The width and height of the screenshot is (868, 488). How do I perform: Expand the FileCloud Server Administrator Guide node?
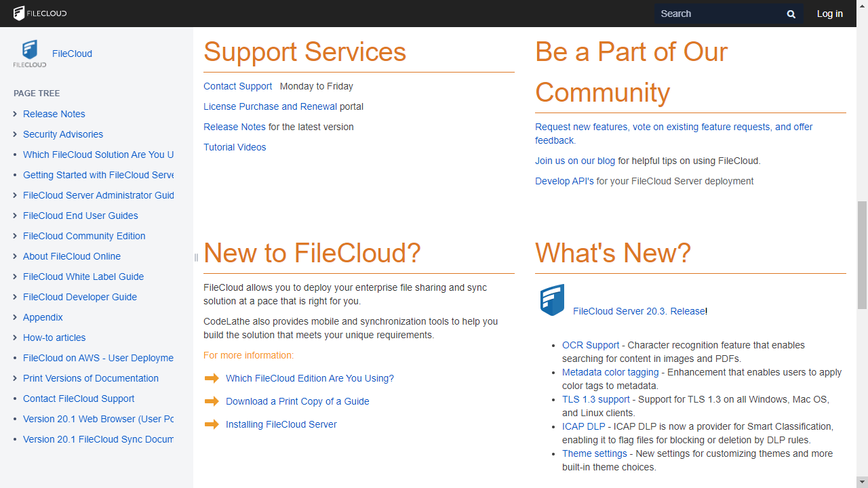15,195
